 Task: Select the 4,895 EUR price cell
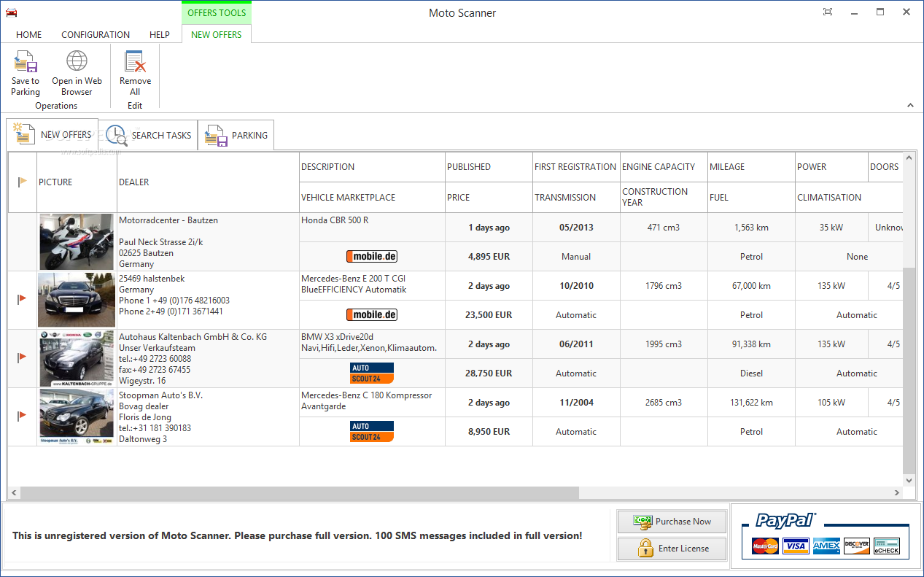489,257
